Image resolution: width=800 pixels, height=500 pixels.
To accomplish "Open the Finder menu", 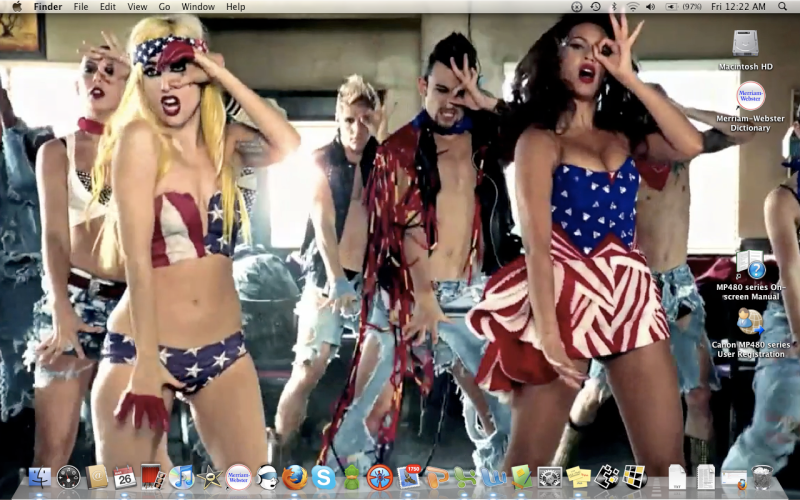I will (48, 7).
